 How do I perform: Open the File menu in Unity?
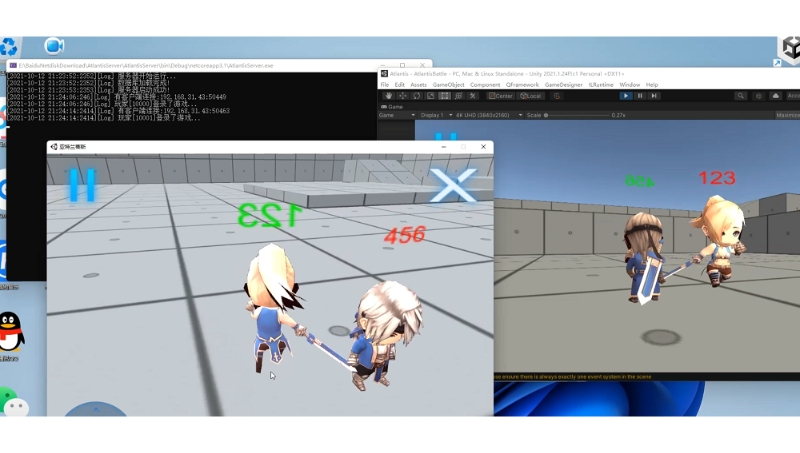[x=385, y=85]
